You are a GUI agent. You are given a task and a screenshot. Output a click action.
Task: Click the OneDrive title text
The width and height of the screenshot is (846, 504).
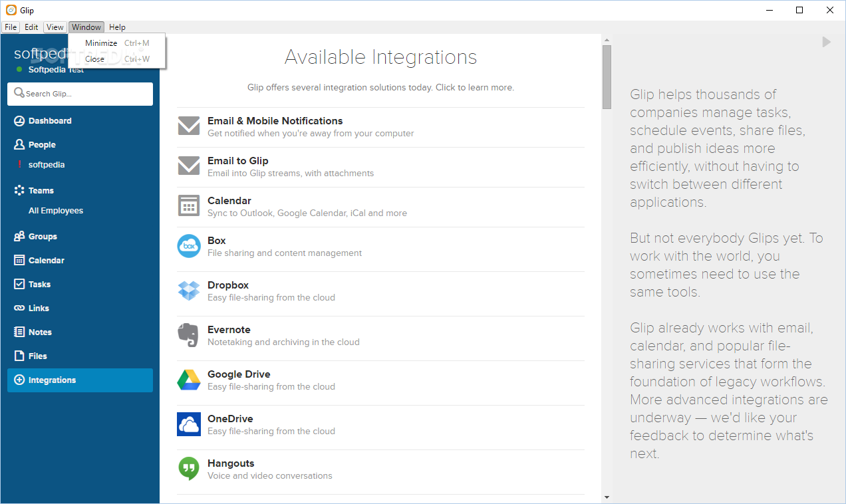230,419
